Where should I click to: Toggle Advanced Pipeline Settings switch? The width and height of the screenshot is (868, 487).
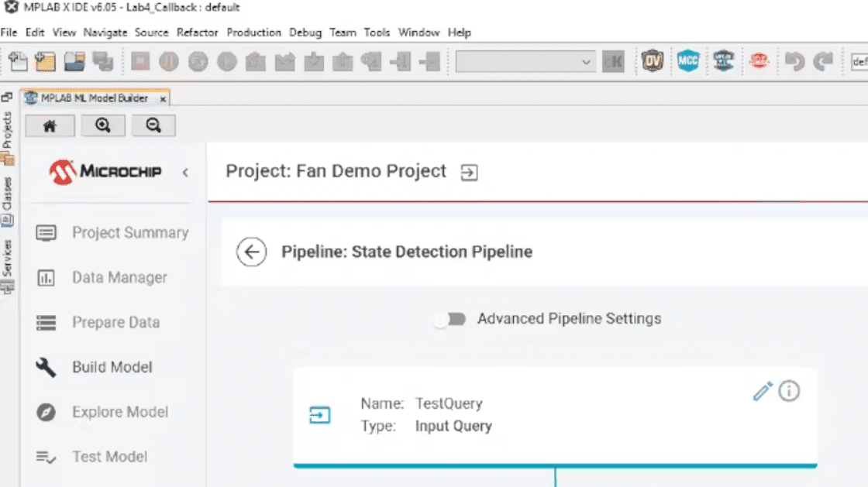(450, 319)
